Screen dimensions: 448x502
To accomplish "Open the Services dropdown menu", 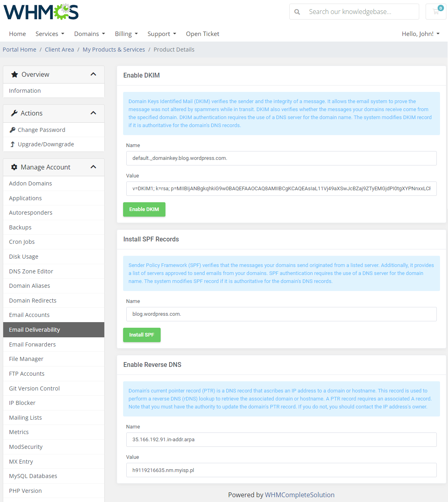I will click(x=50, y=34).
